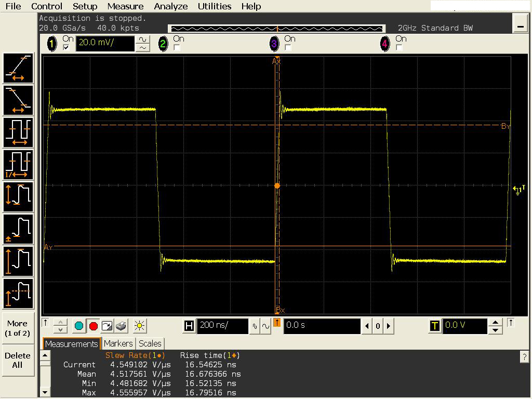This screenshot has height=399, width=532.
Task: Select the amplitude voltage measurement icon
Action: [x=18, y=262]
